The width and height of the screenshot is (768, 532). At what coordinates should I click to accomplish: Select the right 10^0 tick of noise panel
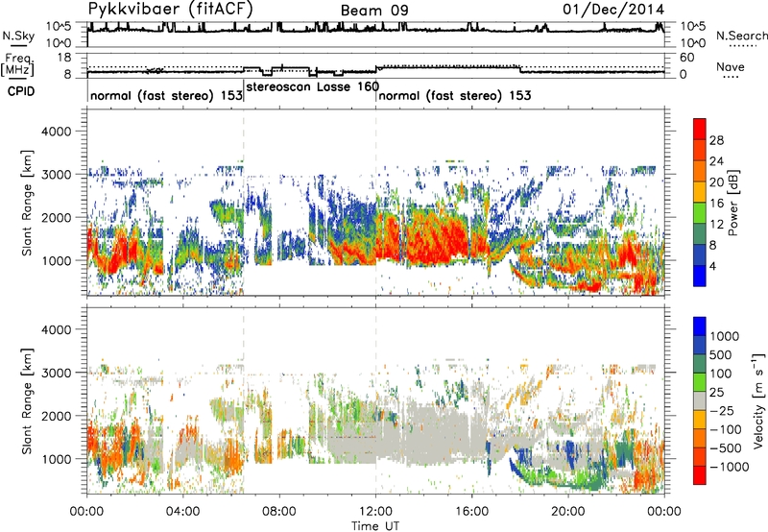(x=693, y=43)
